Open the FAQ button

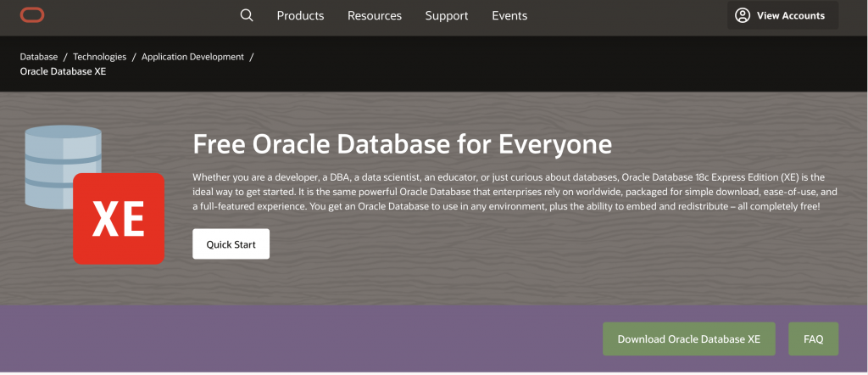click(x=813, y=339)
